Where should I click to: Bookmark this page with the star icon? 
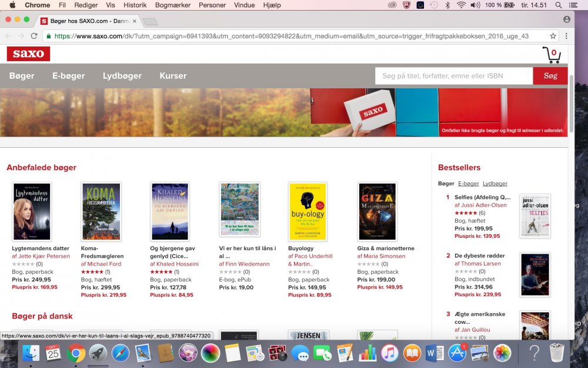pyautogui.click(x=553, y=36)
